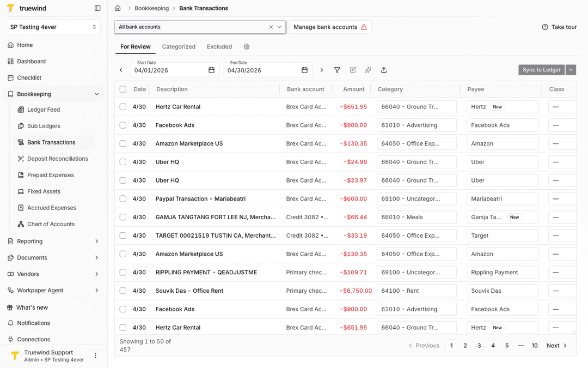Go to the home breadcrumb icon

pyautogui.click(x=118, y=8)
